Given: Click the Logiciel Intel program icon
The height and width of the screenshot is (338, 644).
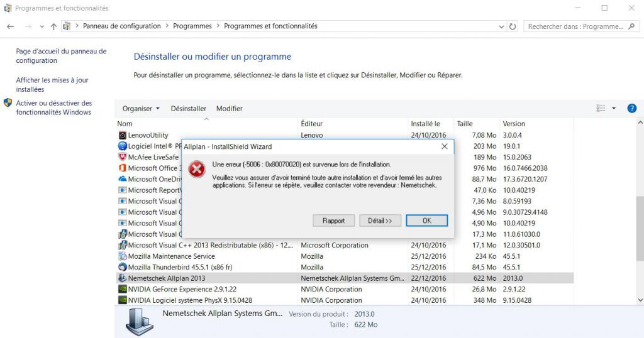Looking at the screenshot, I should coord(123,146).
